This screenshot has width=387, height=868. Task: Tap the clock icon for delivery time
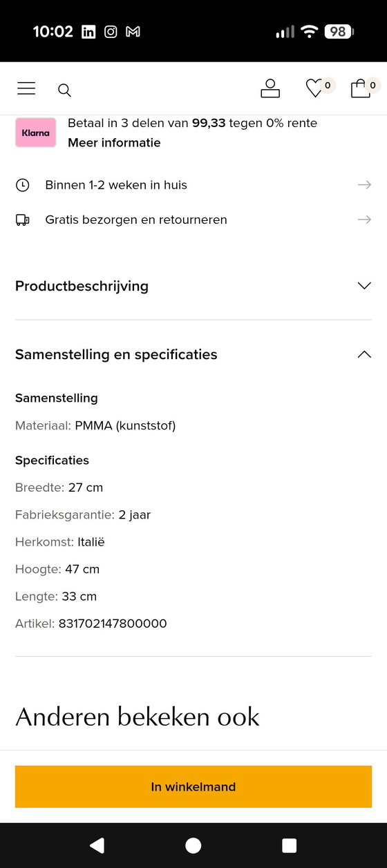point(23,185)
